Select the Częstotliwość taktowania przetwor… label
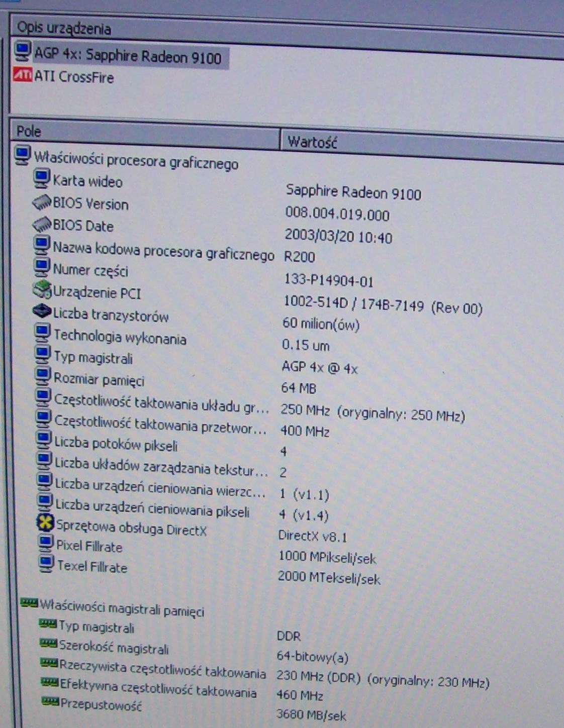This screenshot has width=564, height=728. click(160, 424)
